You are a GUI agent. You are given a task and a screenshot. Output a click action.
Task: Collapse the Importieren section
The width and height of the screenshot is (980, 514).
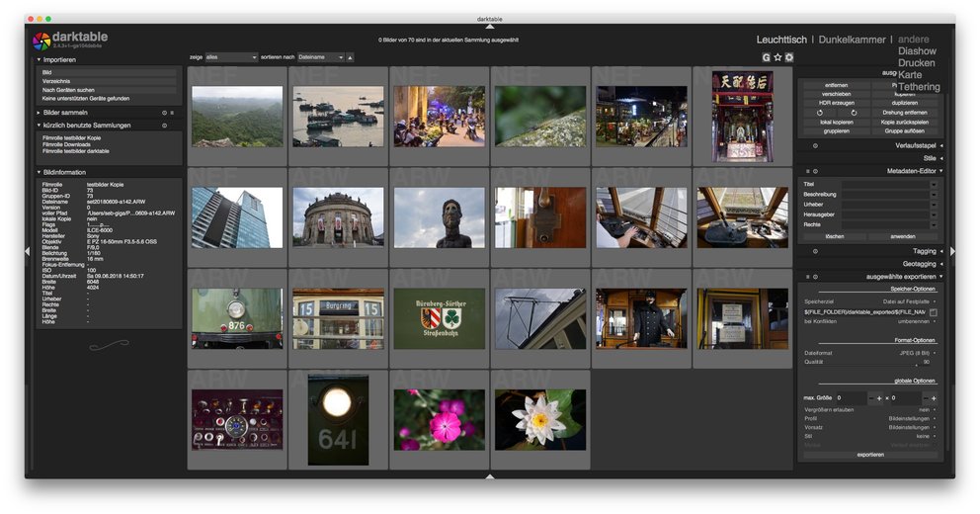pos(59,60)
